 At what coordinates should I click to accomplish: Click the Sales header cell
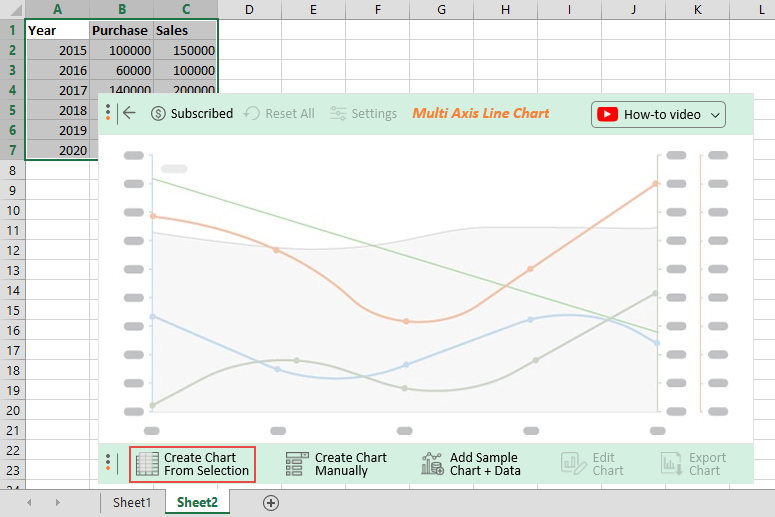tap(185, 30)
